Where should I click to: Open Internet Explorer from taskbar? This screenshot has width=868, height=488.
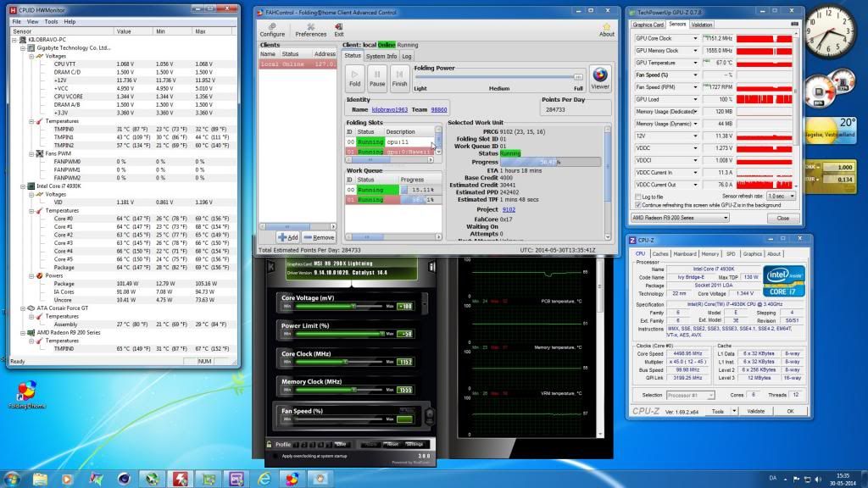pos(264,479)
